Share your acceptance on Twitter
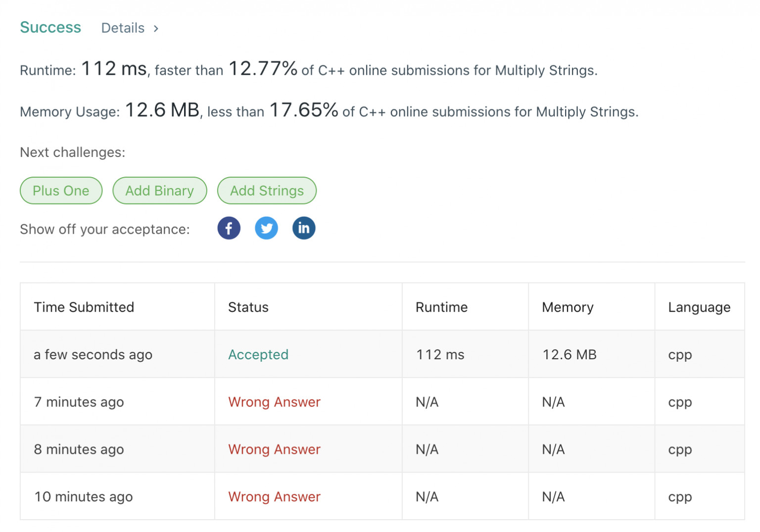 point(267,228)
